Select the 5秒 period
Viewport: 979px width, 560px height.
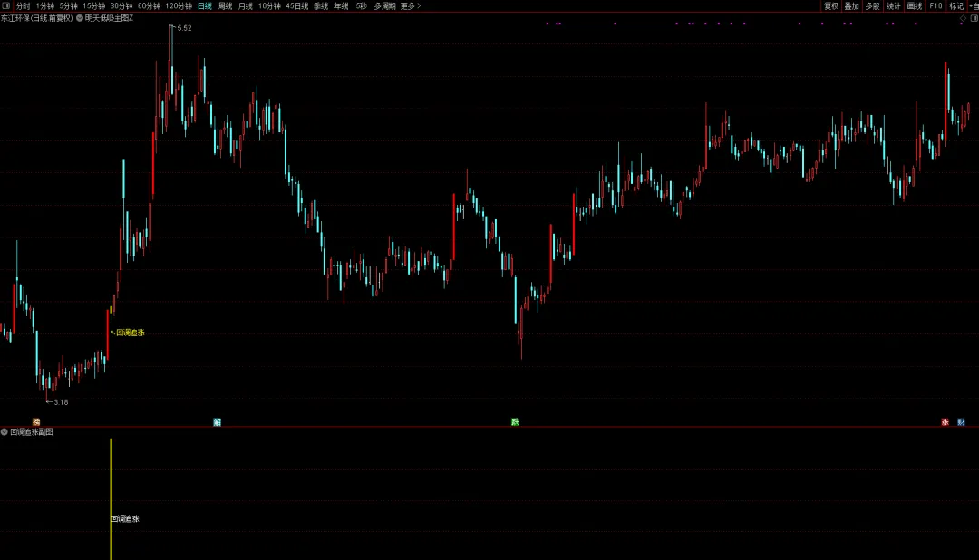click(362, 5)
